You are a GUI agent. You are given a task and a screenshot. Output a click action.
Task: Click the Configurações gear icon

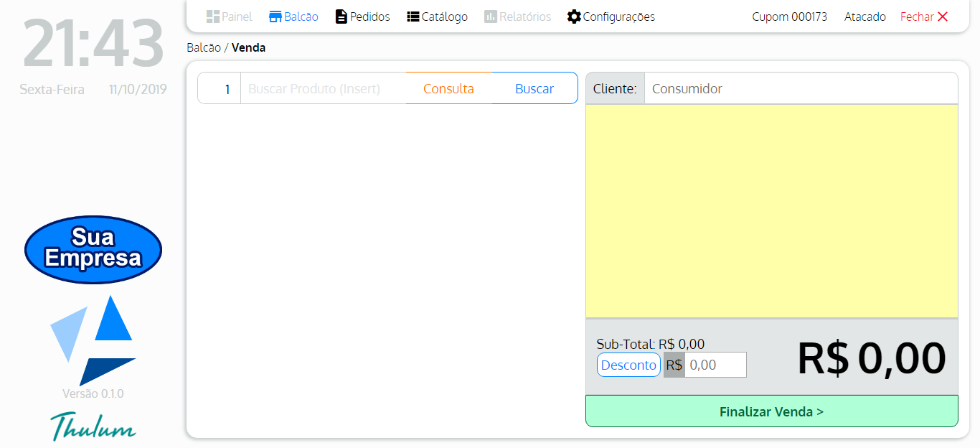coord(574,17)
